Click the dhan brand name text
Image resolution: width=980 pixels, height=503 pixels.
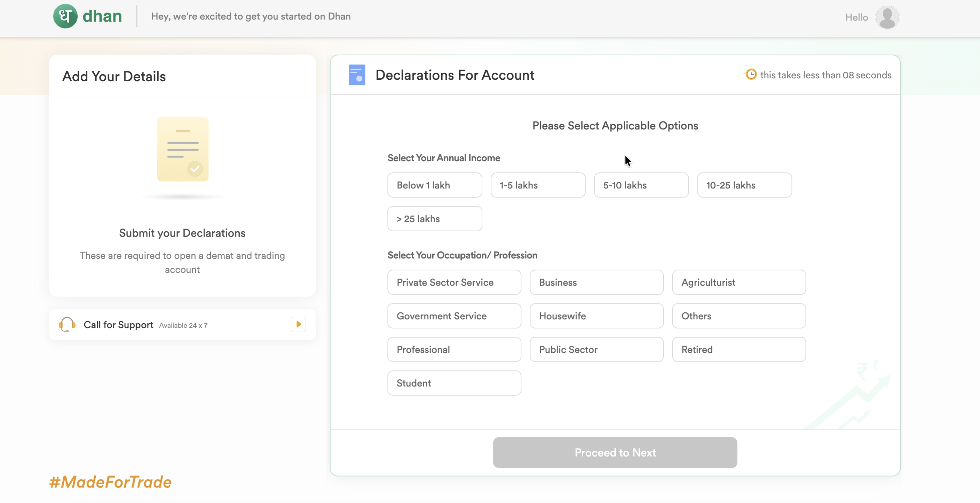tap(102, 16)
